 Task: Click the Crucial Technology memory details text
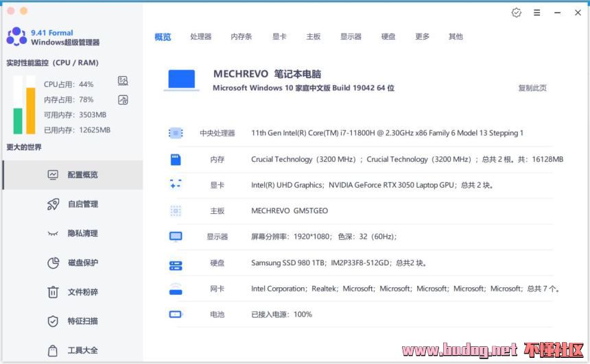(x=407, y=160)
